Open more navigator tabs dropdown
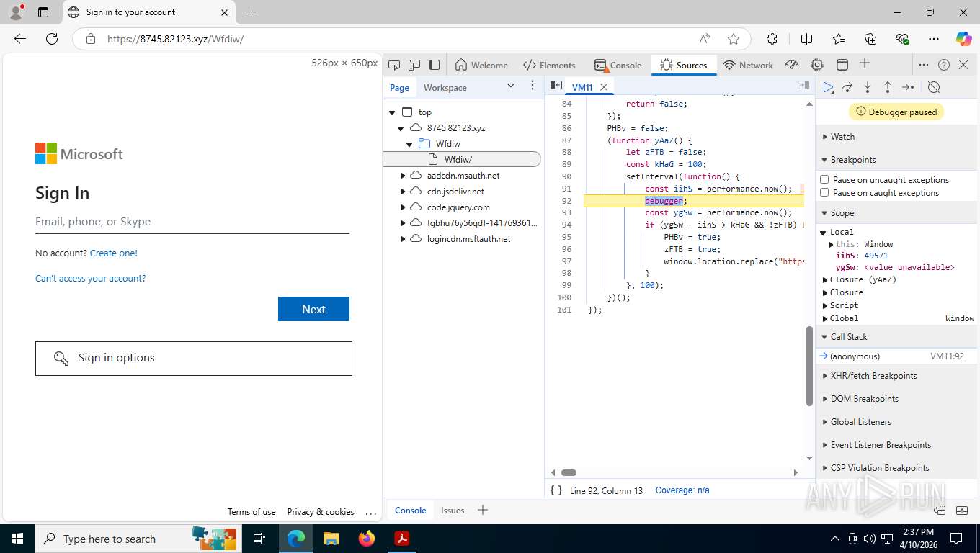The height and width of the screenshot is (553, 980). [511, 86]
